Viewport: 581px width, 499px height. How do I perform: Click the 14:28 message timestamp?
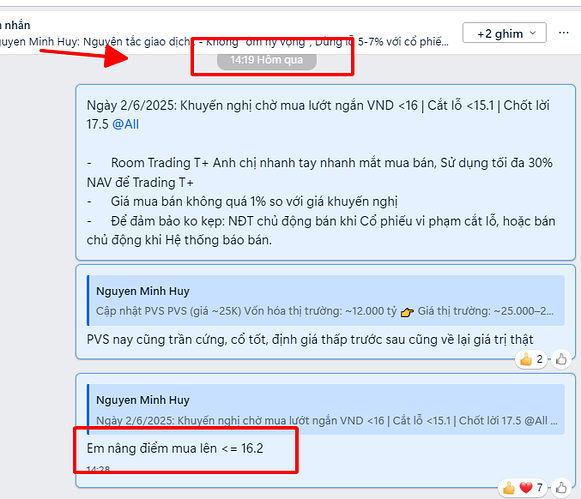(x=98, y=469)
